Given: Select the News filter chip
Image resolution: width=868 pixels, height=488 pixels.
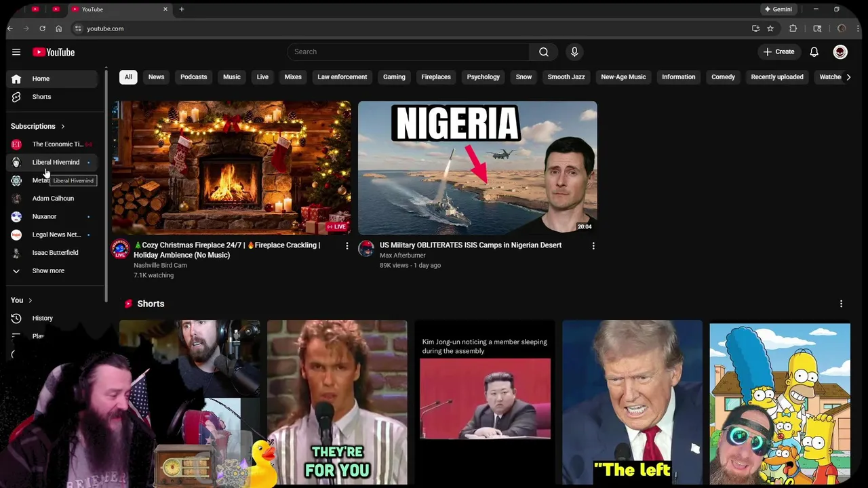Looking at the screenshot, I should pyautogui.click(x=157, y=77).
